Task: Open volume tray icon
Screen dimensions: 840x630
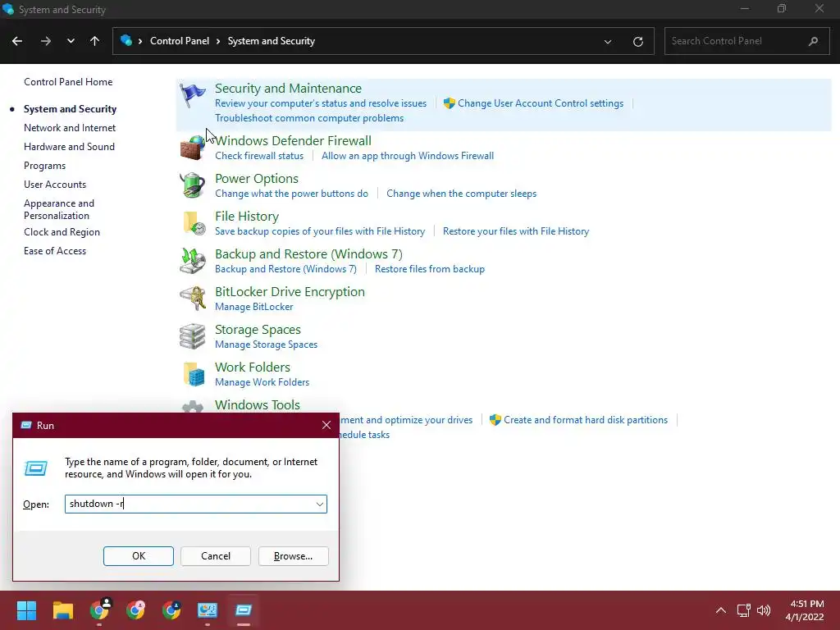Action: 764,610
